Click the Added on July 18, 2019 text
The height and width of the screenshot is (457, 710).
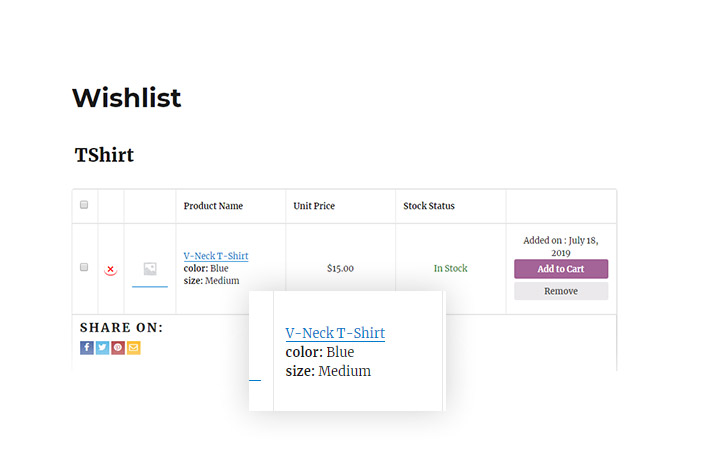[x=561, y=246]
